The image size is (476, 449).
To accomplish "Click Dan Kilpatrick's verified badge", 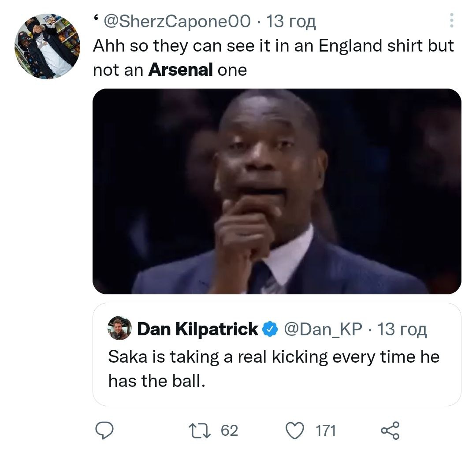I will point(269,329).
